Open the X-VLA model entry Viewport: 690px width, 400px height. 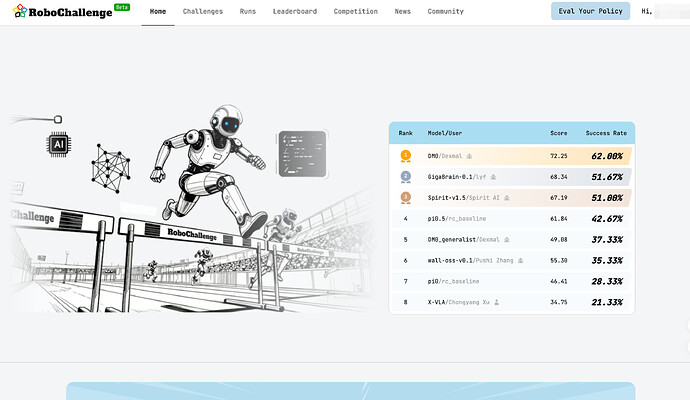459,302
